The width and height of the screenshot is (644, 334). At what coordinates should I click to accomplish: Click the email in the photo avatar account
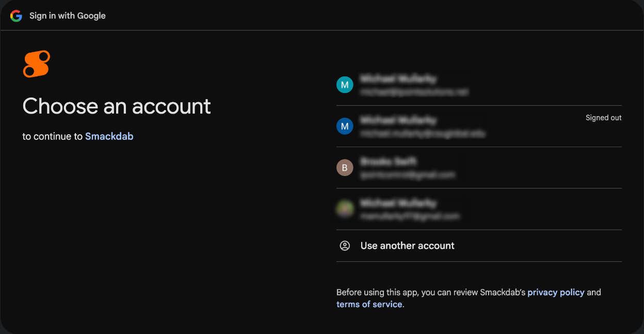pyautogui.click(x=410, y=216)
